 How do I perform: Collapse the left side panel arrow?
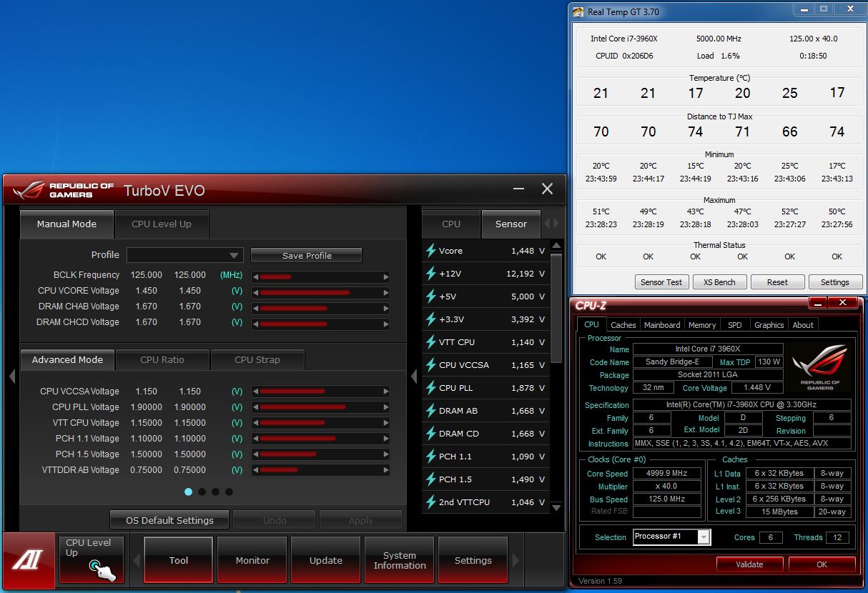pyautogui.click(x=12, y=376)
